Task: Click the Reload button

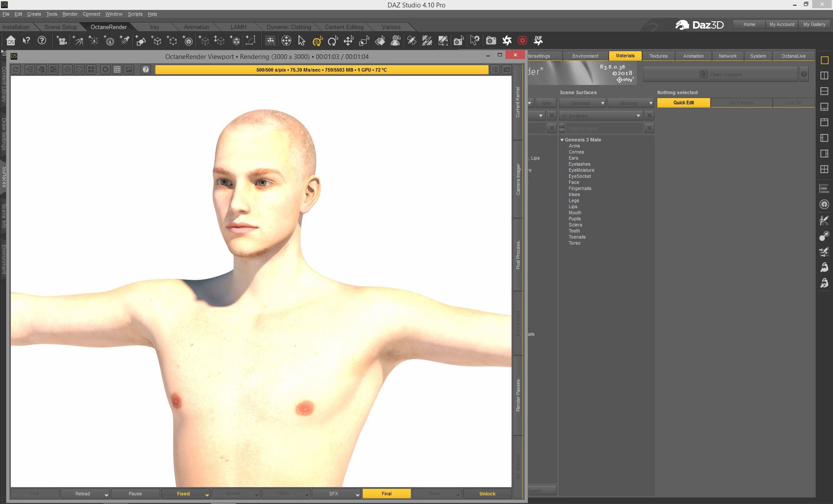Action: [82, 494]
